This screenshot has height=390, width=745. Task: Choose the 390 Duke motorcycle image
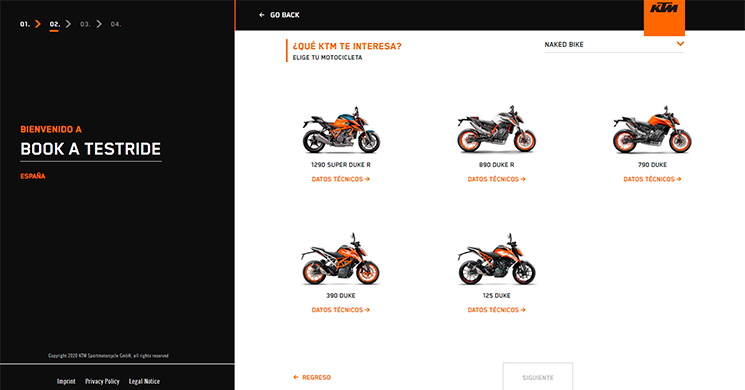341,259
